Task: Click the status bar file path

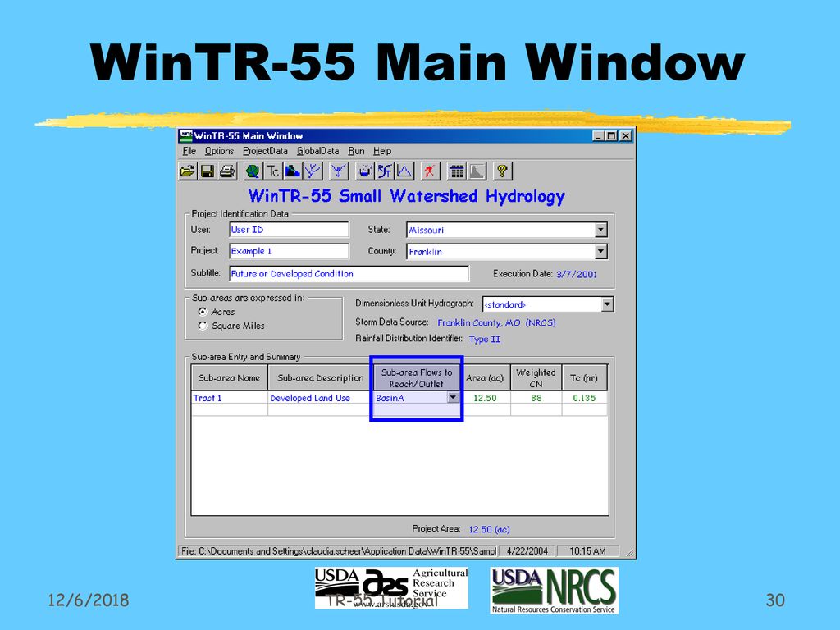Action: click(x=338, y=550)
